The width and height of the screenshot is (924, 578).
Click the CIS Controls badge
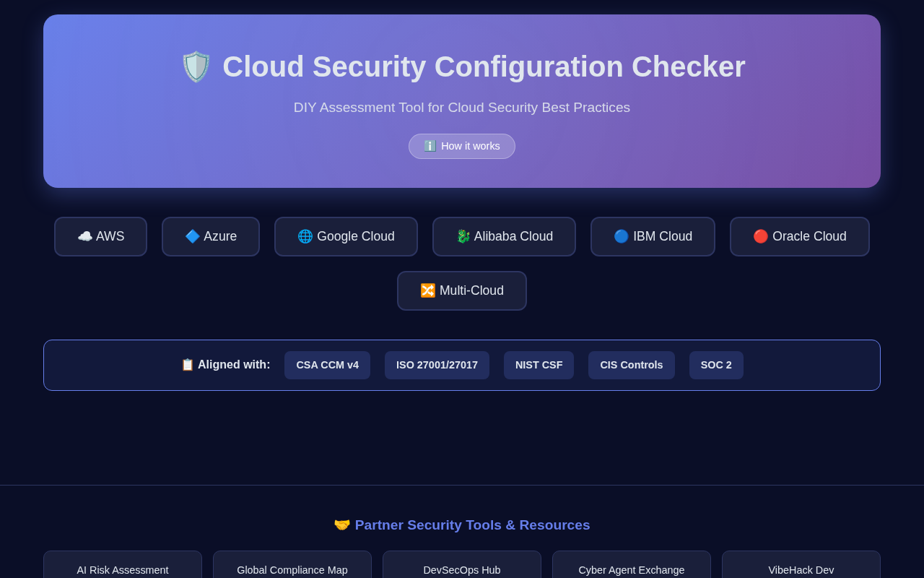[x=631, y=365]
